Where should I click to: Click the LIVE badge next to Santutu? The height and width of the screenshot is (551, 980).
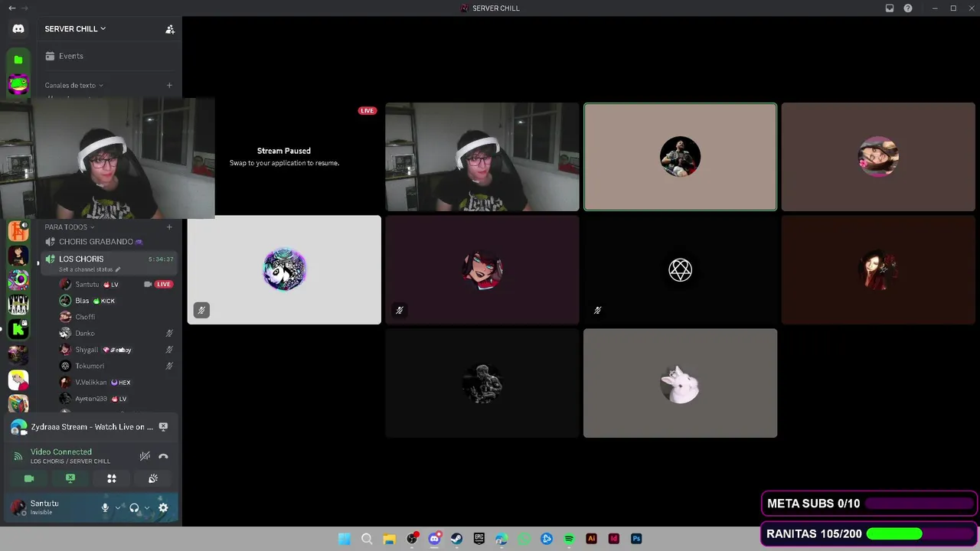click(x=163, y=284)
